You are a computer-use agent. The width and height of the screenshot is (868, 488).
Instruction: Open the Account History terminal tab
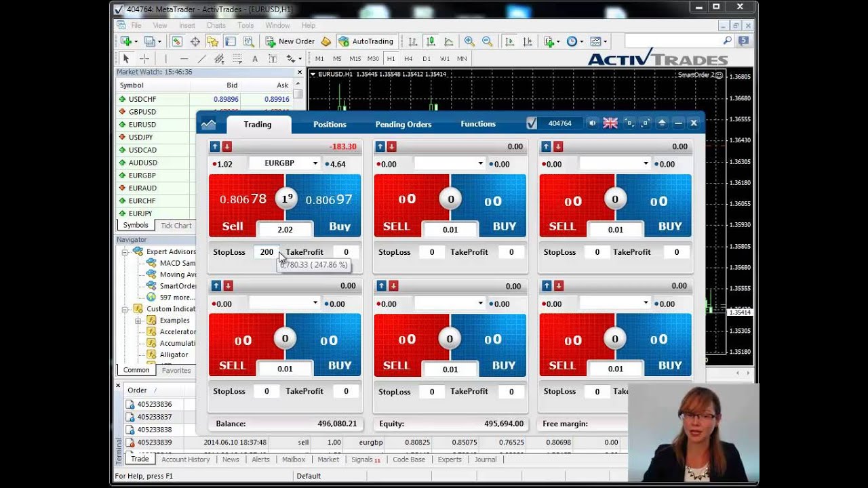[x=186, y=460]
